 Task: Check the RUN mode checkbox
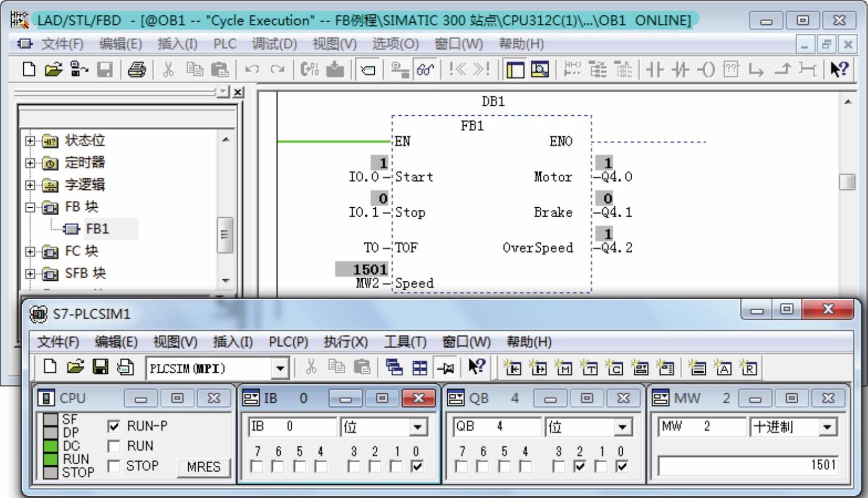(114, 446)
